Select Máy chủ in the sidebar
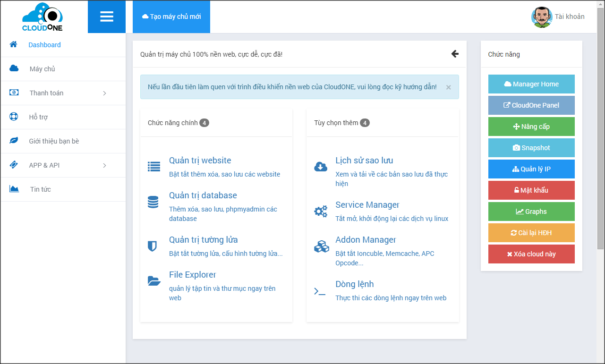Viewport: 605px width, 364px height. [x=43, y=69]
